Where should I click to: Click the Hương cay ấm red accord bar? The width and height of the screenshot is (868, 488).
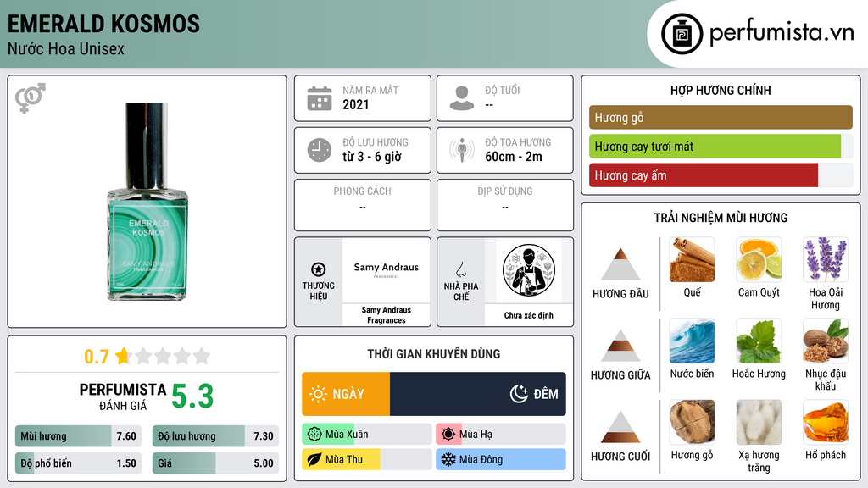[x=704, y=175]
